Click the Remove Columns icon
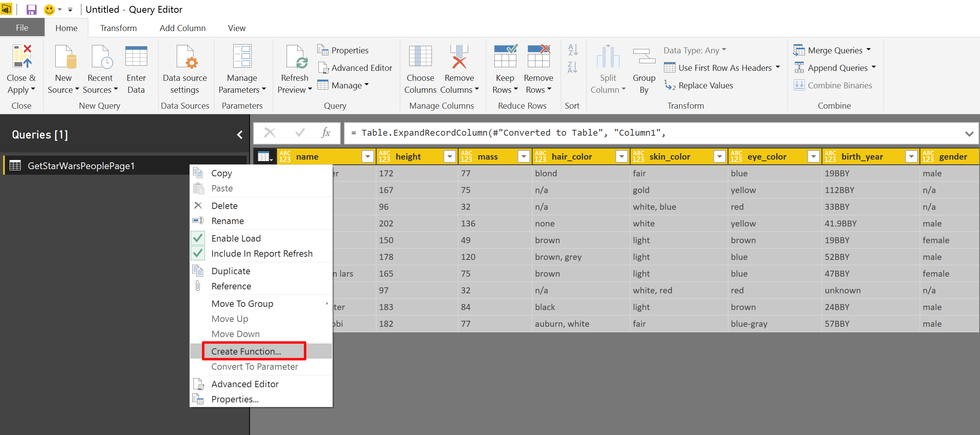Screen dimensions: 980x435 tap(459, 57)
